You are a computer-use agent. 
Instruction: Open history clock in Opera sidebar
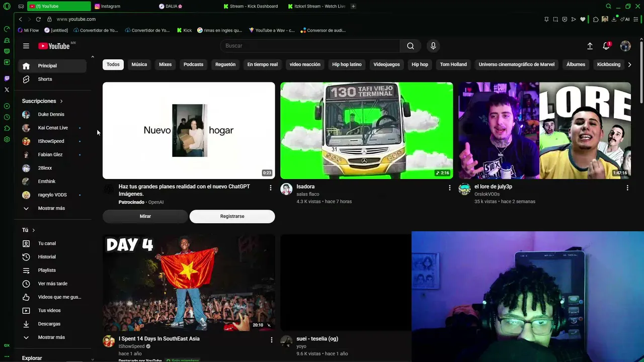point(7,117)
